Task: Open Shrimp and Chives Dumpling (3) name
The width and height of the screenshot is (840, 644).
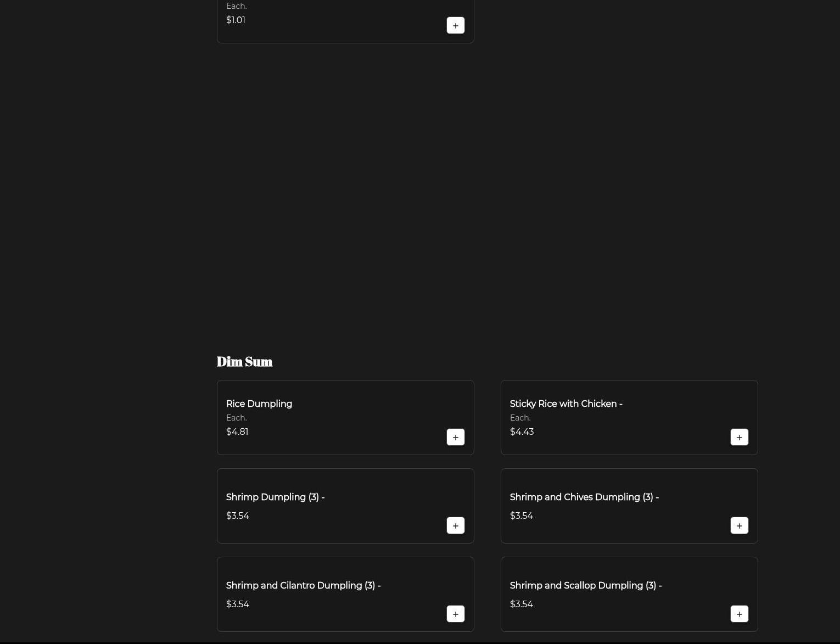Action: coord(584,497)
